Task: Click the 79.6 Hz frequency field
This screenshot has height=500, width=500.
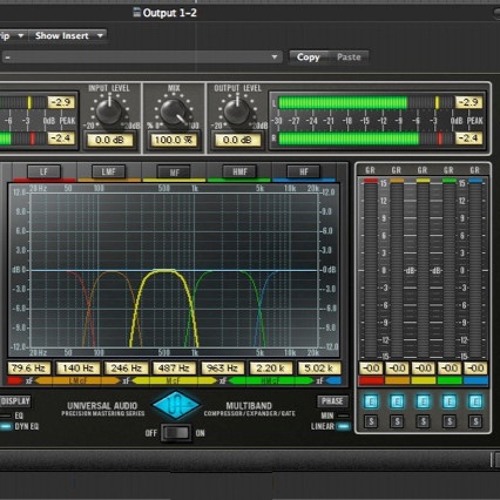Action: (29, 368)
